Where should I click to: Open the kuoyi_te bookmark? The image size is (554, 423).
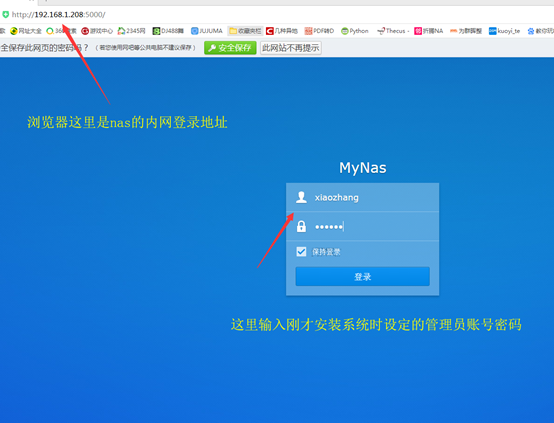click(505, 31)
